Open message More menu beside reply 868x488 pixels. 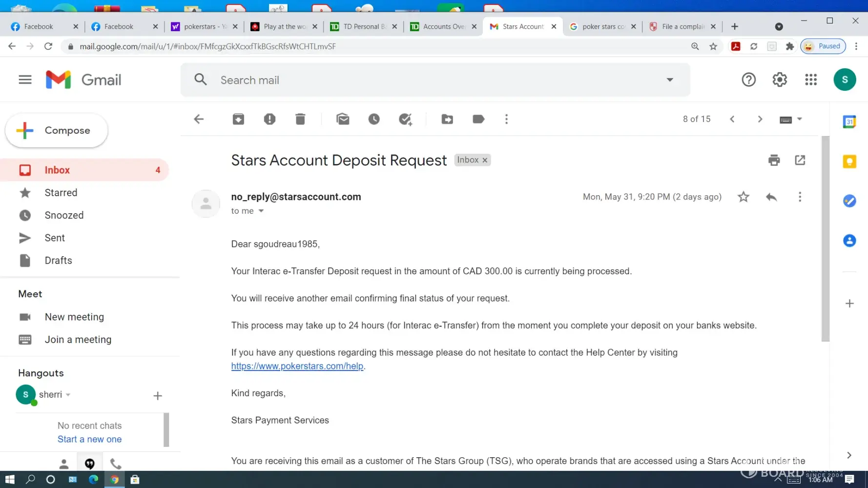coord(800,197)
